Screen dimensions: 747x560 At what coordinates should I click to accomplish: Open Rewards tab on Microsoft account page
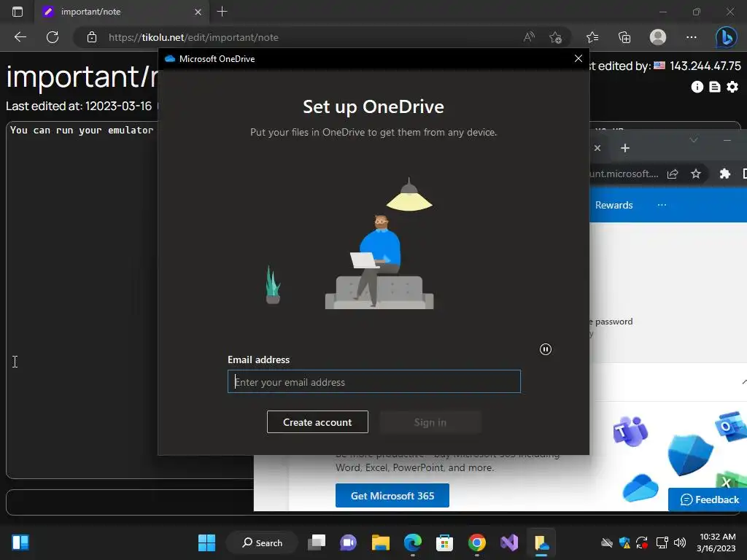(x=614, y=205)
